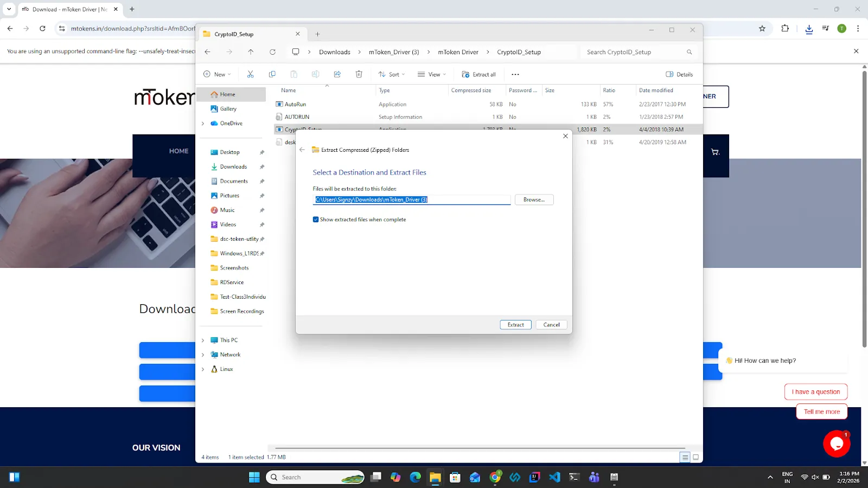Click the Cut scissors icon in Explorer toolbar

pos(250,74)
